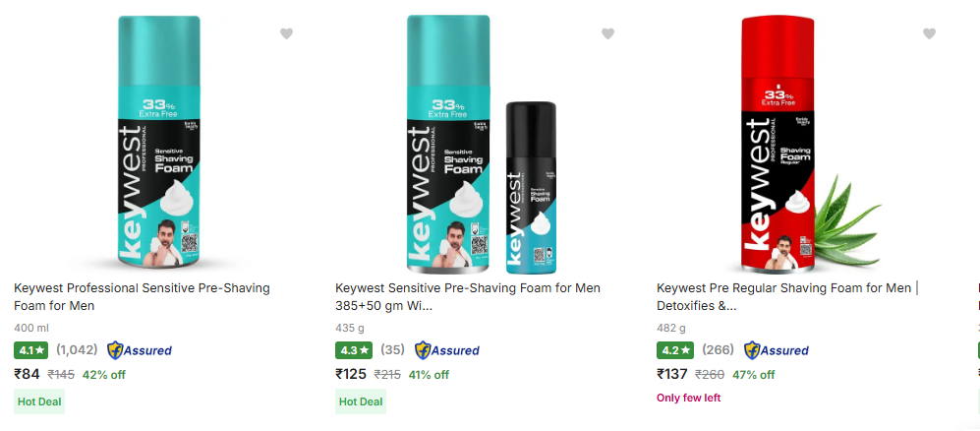The image size is (980, 431).
Task: Open Keywest Pre Regular Shaving Foam title link
Action: pyautogui.click(x=786, y=297)
